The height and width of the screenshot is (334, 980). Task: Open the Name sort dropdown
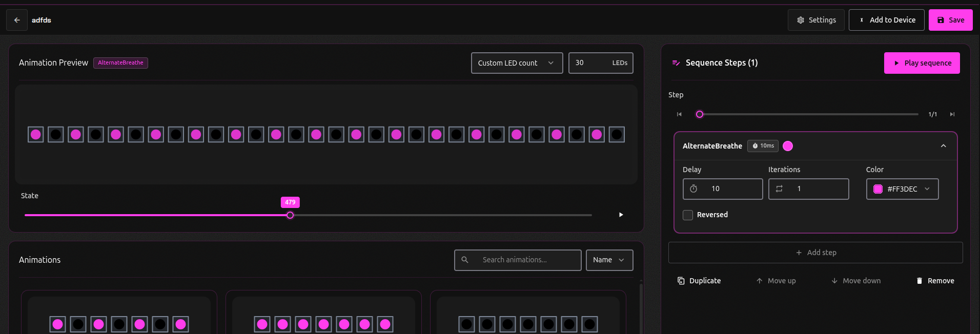point(609,260)
